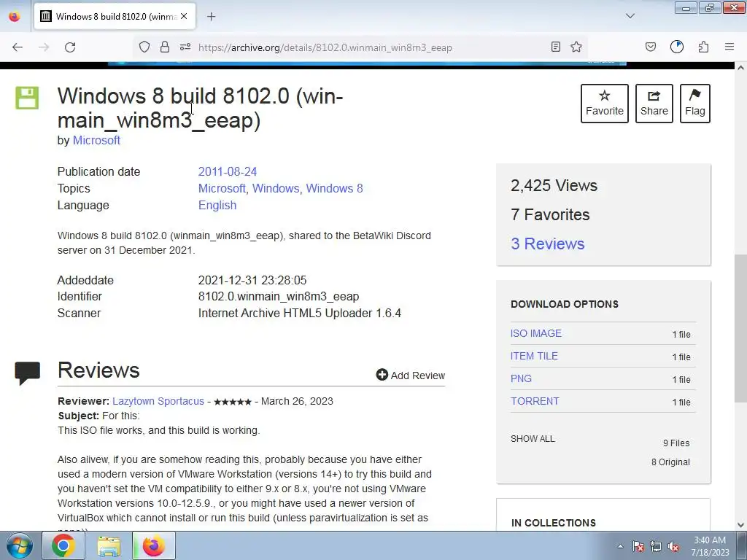
Task: Open ITEM TILE download option
Action: (534, 356)
